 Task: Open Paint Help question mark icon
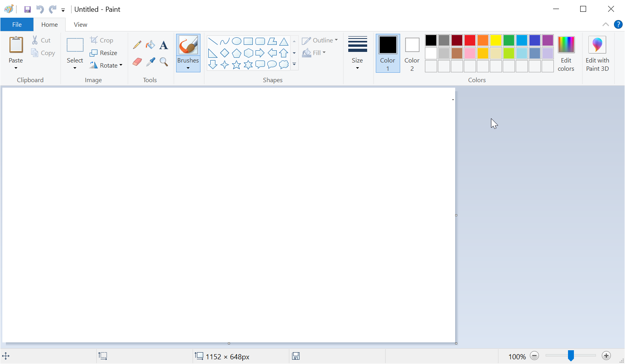pyautogui.click(x=618, y=24)
